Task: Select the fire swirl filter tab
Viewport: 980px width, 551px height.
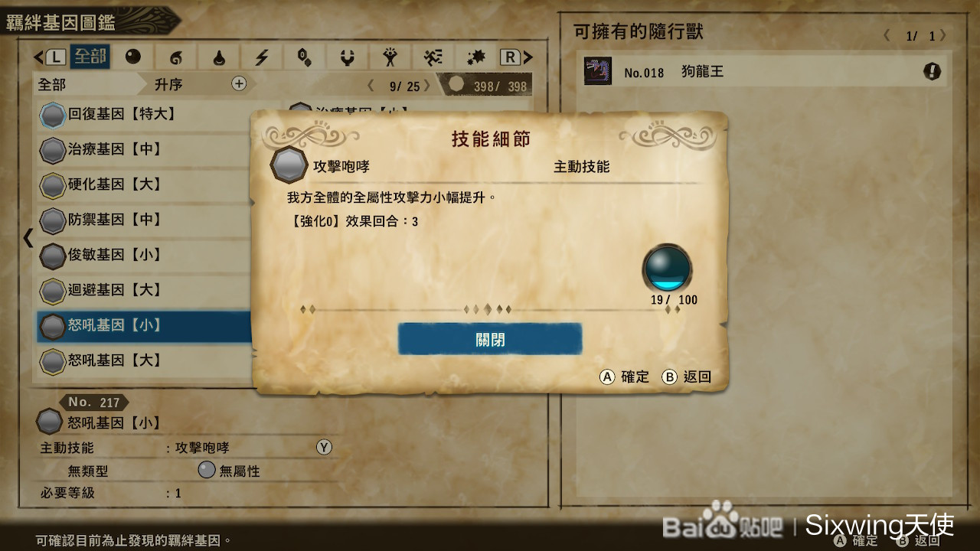Action: pyautogui.click(x=176, y=57)
